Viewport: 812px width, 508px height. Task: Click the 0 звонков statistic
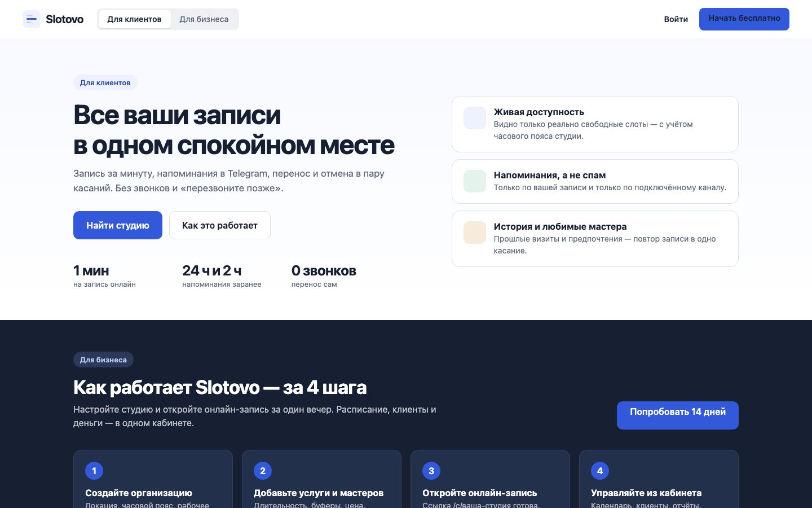point(324,271)
